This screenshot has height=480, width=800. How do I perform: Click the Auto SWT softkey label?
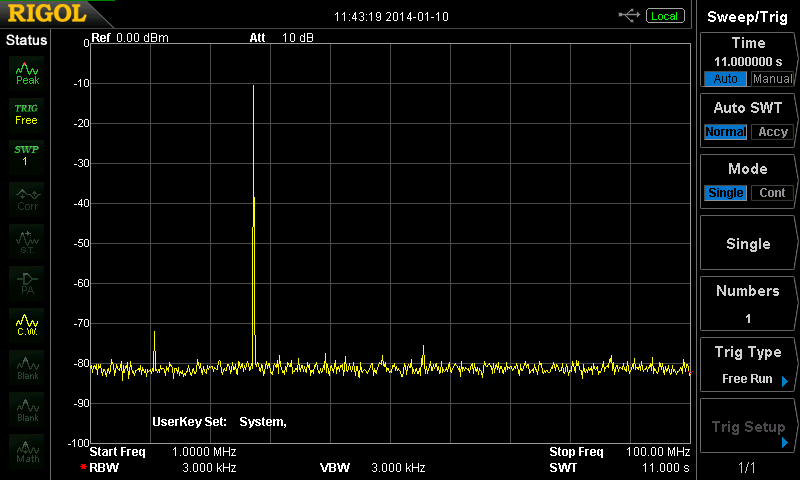[748, 108]
